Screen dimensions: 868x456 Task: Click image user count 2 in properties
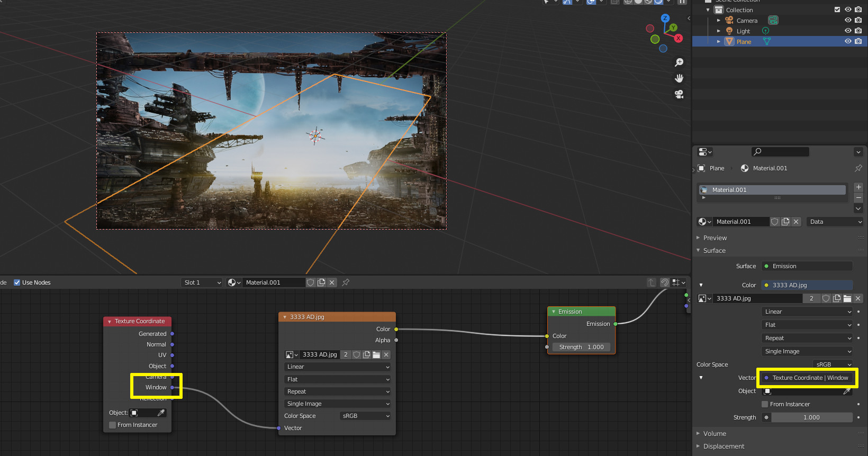(x=811, y=298)
